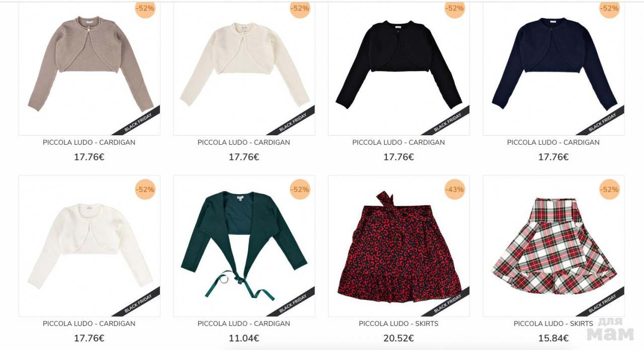
Task: Click the -52% badge on plaid skirt
Action: tap(609, 190)
